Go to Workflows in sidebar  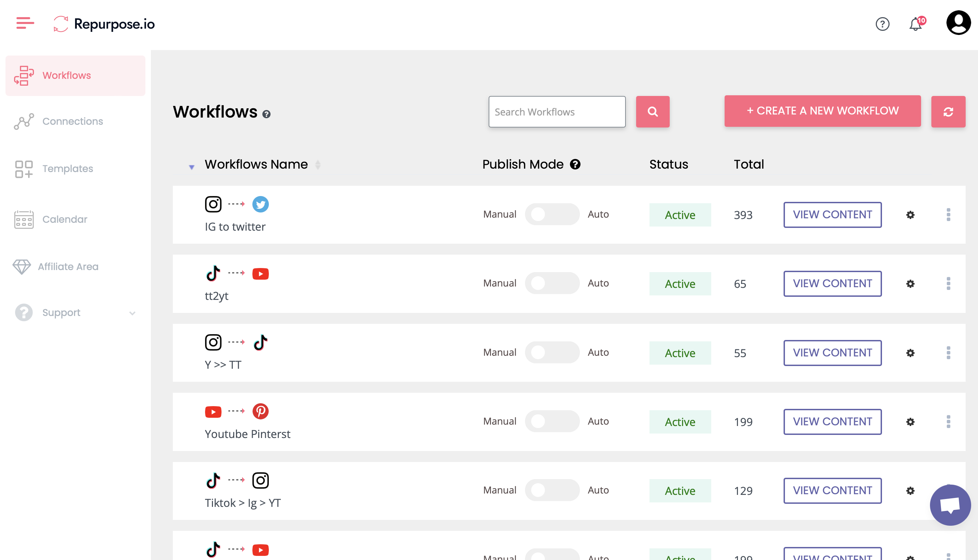coord(75,75)
